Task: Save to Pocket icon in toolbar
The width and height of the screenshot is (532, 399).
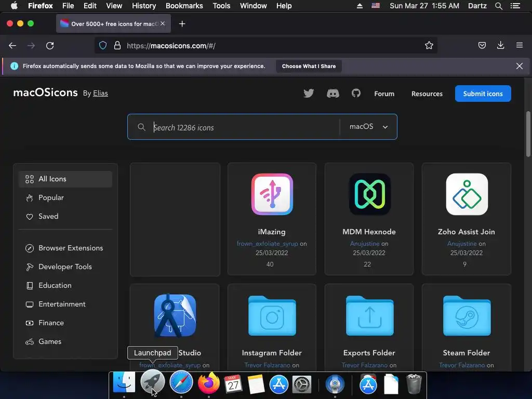Action: point(482,46)
